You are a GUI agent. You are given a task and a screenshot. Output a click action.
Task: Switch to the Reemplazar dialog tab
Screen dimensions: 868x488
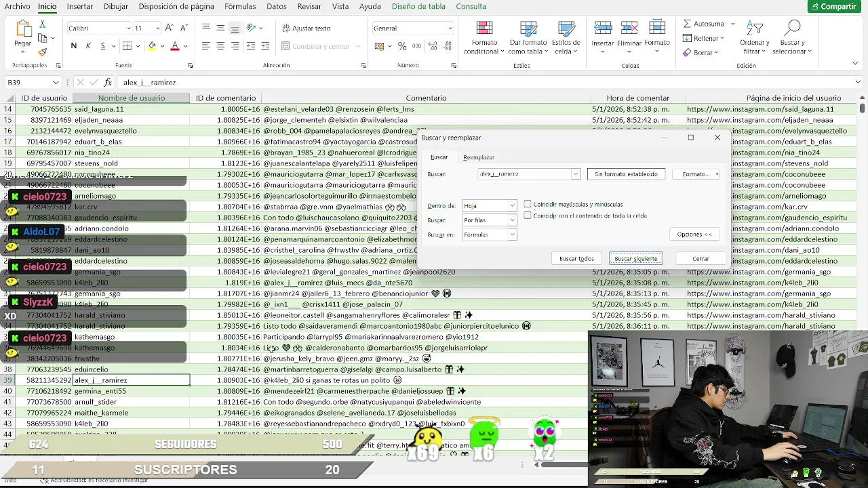479,157
